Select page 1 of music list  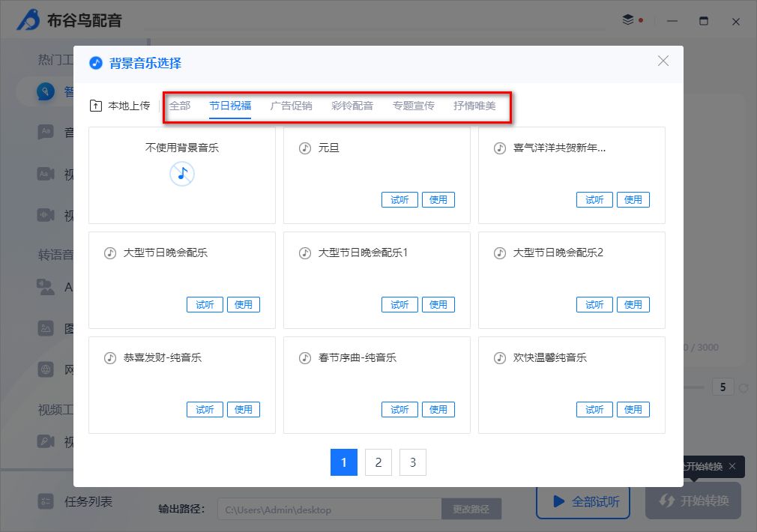pos(344,462)
